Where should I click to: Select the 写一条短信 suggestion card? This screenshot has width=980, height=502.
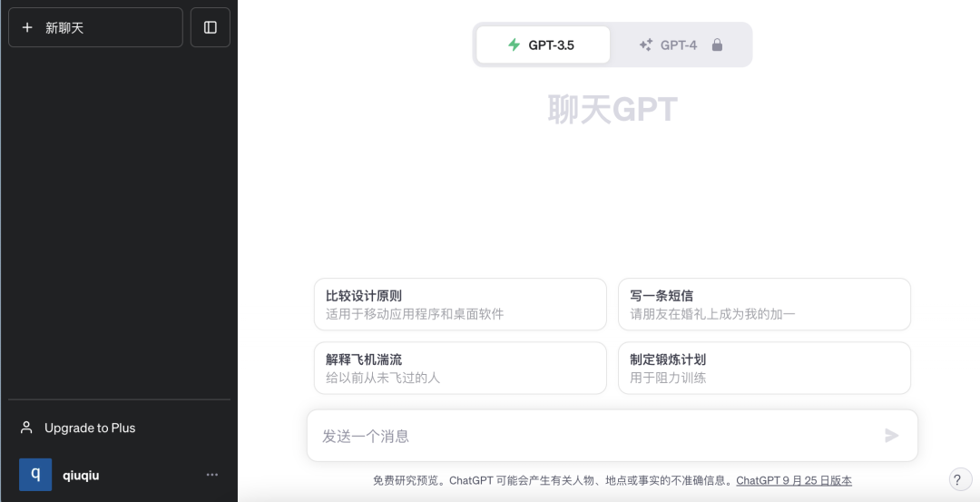pos(764,304)
